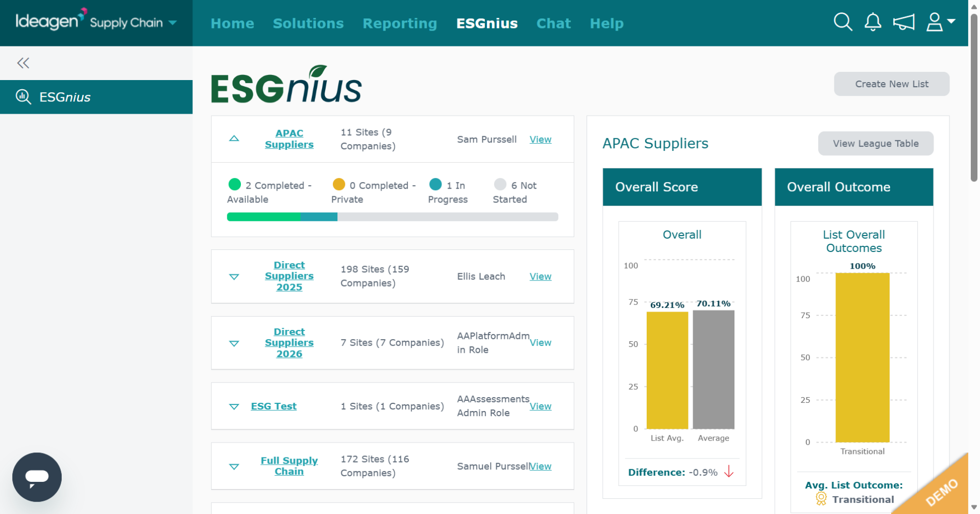
Task: Click the Create New List button
Action: pos(891,84)
